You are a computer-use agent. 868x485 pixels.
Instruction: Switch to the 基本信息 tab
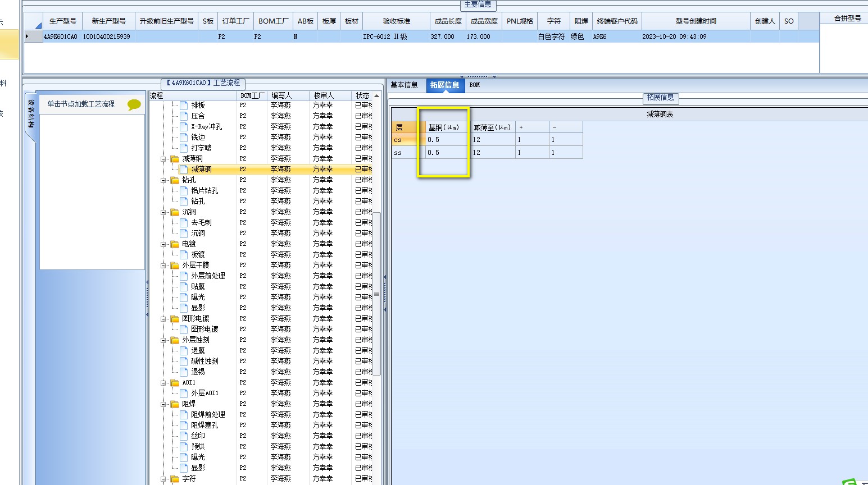pos(405,85)
